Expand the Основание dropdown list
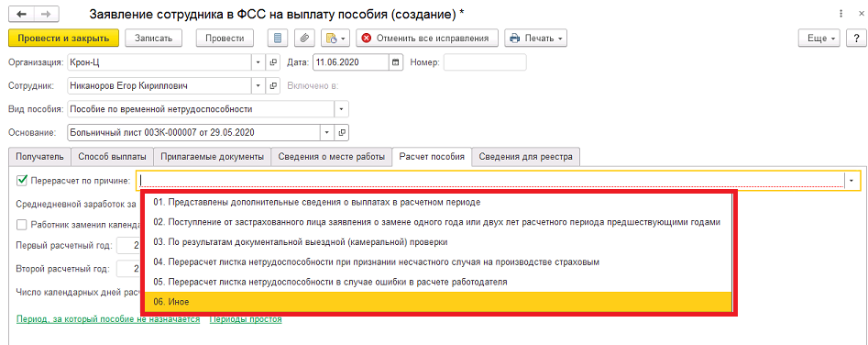This screenshot has height=345, width=868. coord(328,132)
